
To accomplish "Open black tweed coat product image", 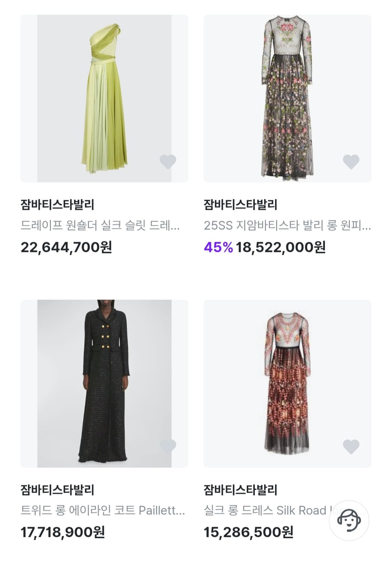I will pos(104,383).
